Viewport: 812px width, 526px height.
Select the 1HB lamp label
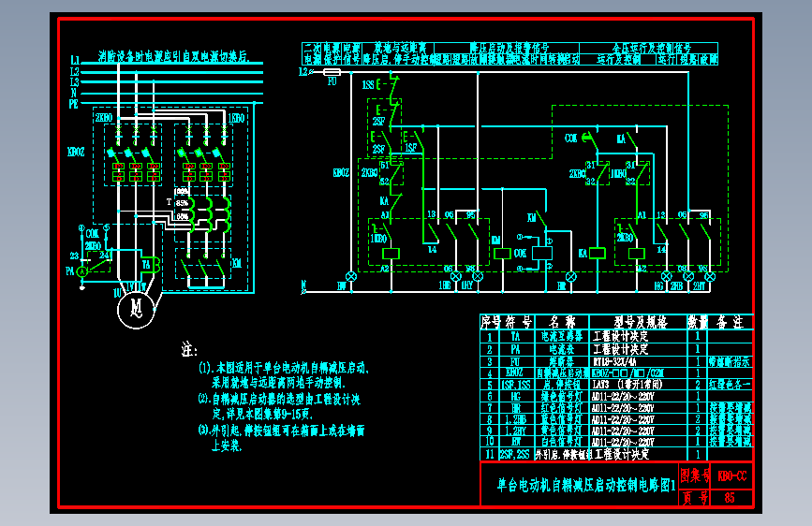coord(444,285)
